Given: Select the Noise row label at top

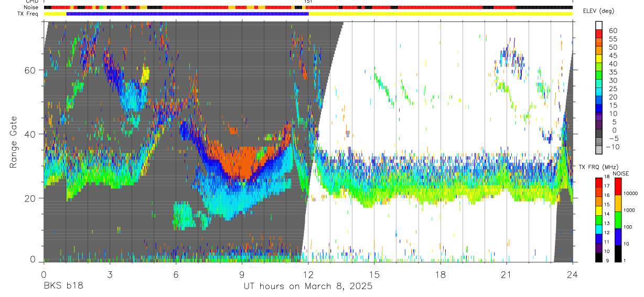Looking at the screenshot, I should 30,7.
